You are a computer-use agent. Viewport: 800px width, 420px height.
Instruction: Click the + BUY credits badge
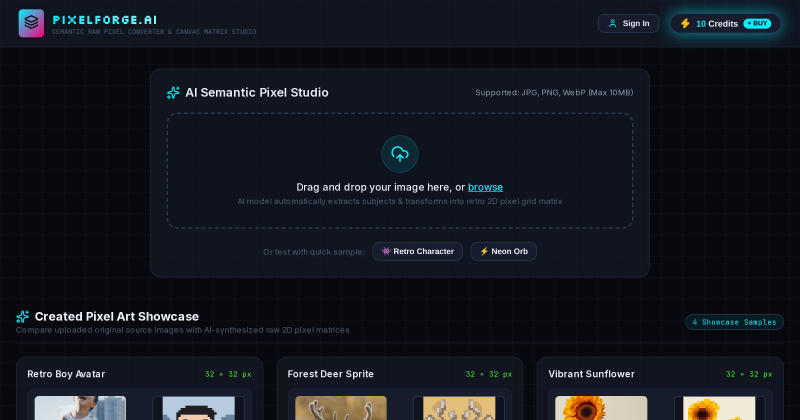click(x=757, y=23)
